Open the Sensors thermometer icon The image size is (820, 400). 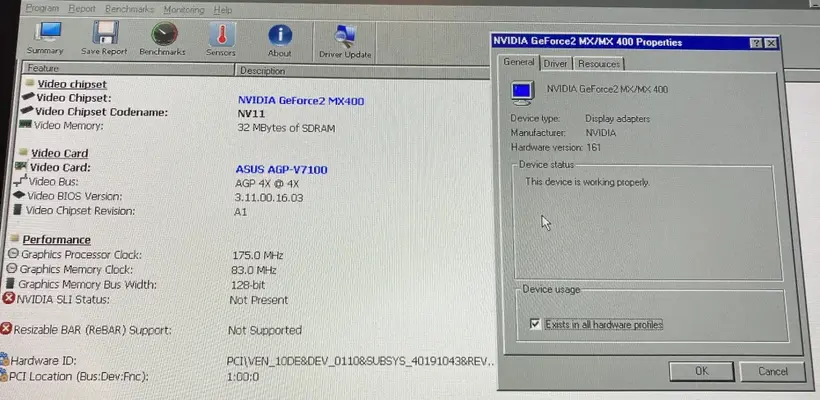point(220,36)
